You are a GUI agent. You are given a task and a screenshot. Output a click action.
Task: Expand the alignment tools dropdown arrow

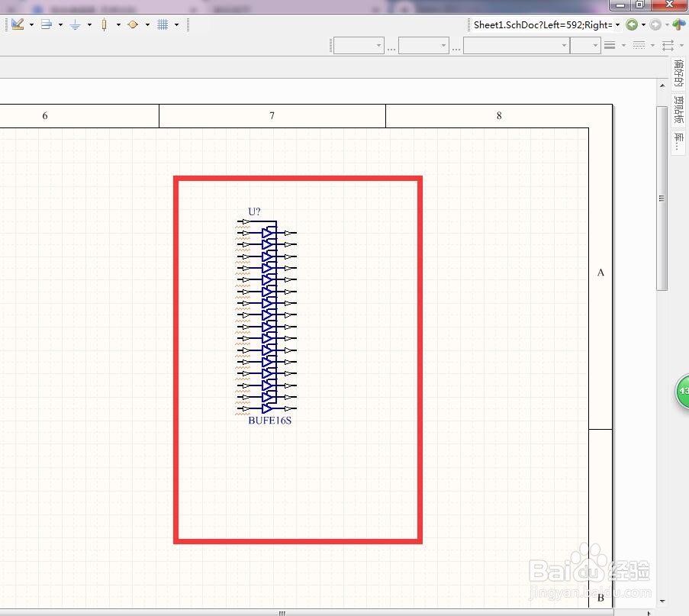(x=60, y=24)
